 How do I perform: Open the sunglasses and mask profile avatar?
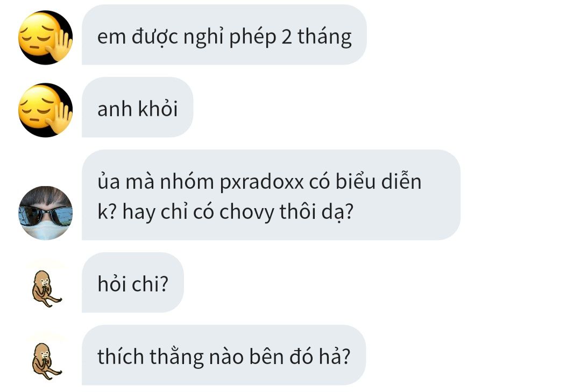tap(45, 213)
